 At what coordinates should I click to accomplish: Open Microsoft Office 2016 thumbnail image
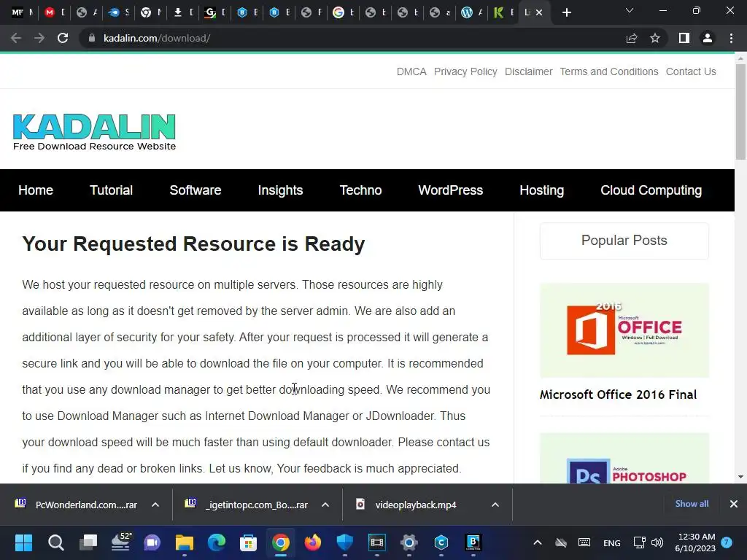pyautogui.click(x=624, y=330)
